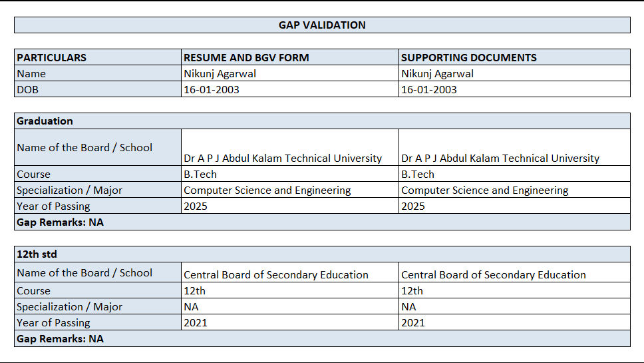Screen dimensions: 644x363
Task: Click the resume Name cell Nikunj Agarwal
Action: [x=290, y=73]
